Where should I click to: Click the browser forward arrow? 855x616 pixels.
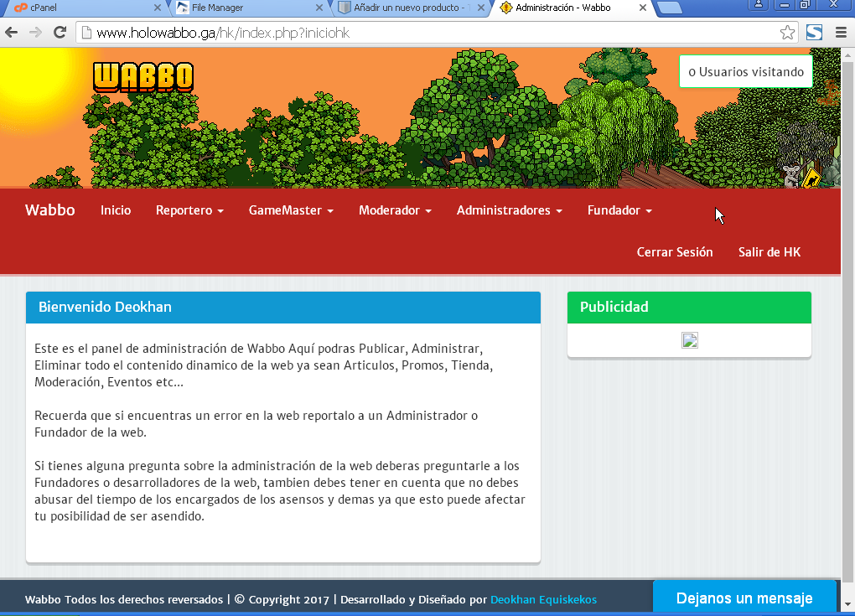point(35,33)
